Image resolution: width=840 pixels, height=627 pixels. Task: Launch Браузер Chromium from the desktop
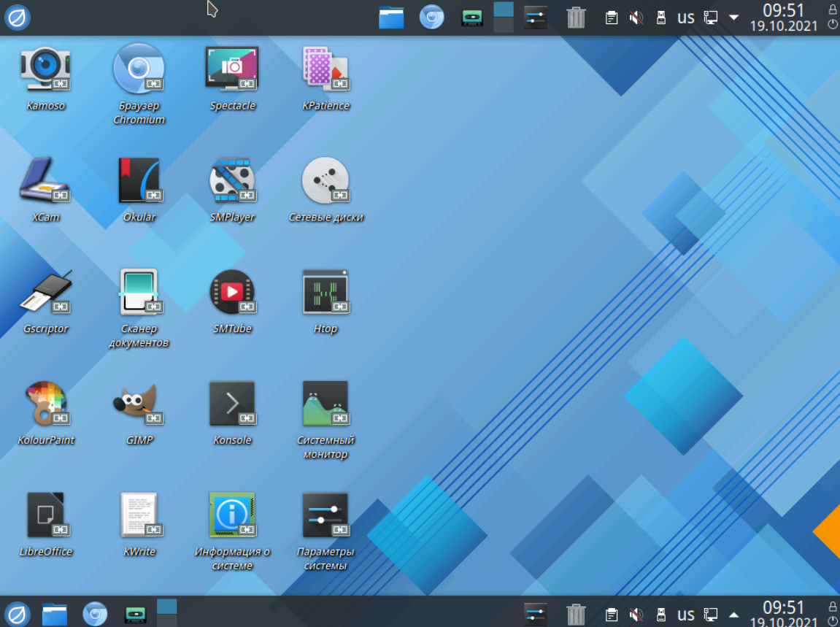139,68
